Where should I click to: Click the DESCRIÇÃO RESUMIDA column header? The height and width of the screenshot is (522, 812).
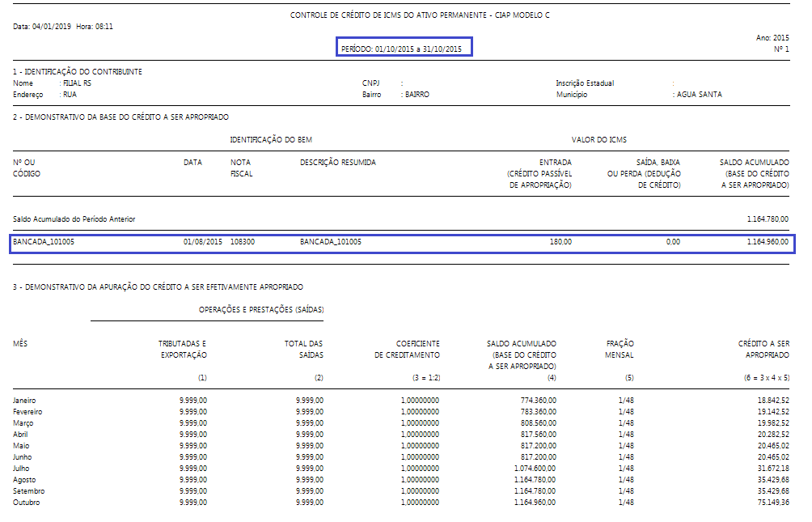(x=337, y=163)
